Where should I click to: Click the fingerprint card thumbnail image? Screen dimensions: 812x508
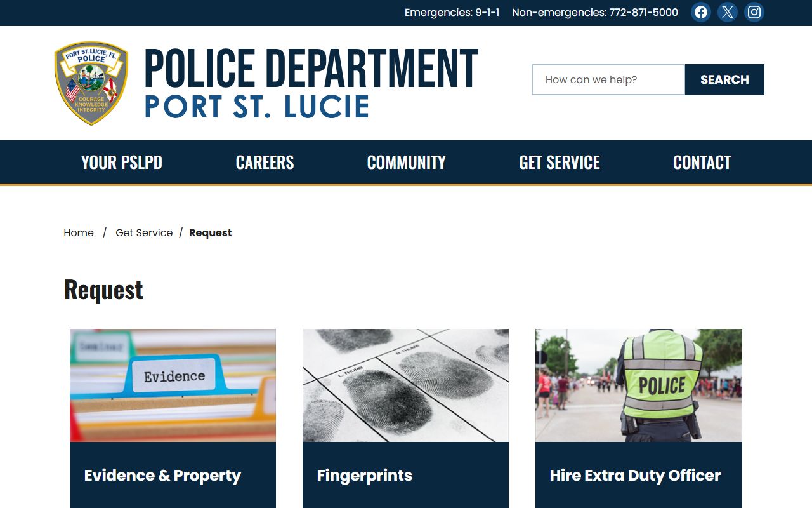point(405,385)
